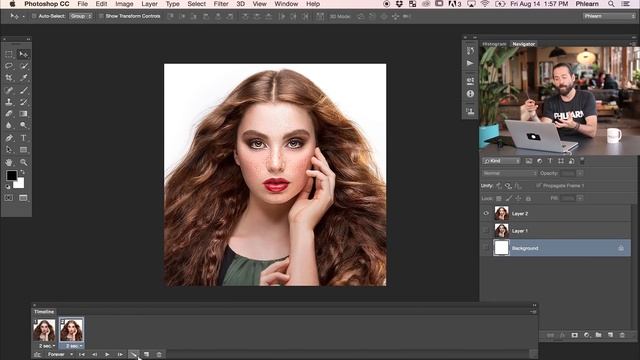Create a new layer group
This screenshot has width=640, height=360.
tap(598, 335)
